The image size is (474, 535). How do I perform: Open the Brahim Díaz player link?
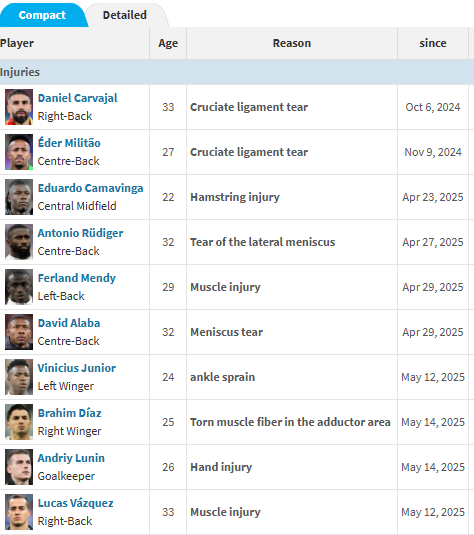[69, 413]
